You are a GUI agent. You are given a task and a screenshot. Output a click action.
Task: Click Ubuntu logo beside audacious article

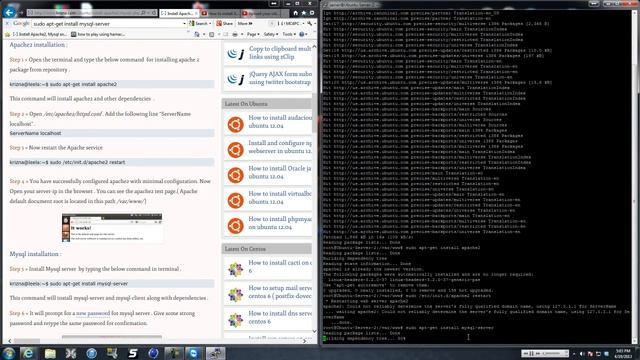coord(236,124)
